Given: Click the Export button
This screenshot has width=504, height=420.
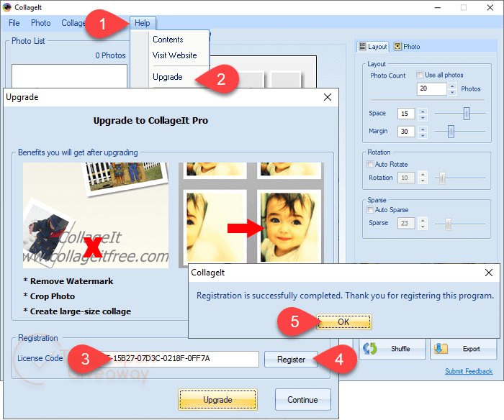Looking at the screenshot, I should (x=463, y=349).
